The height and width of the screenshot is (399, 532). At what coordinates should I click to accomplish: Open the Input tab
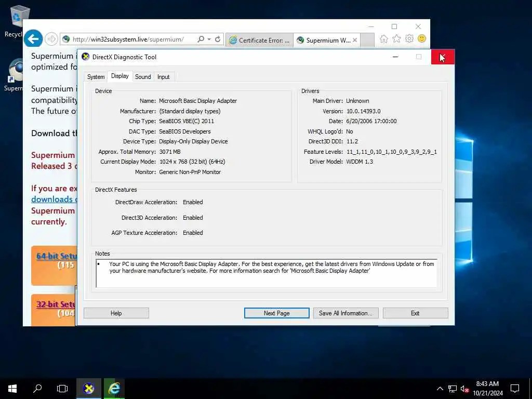(163, 77)
